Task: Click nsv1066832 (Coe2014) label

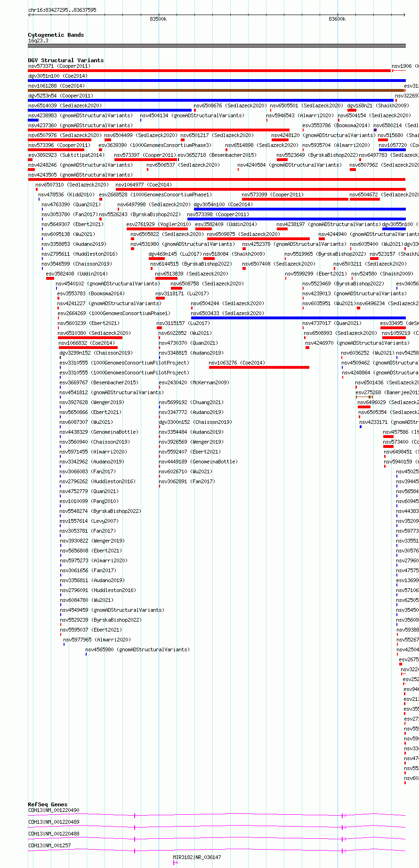Action: click(87, 343)
